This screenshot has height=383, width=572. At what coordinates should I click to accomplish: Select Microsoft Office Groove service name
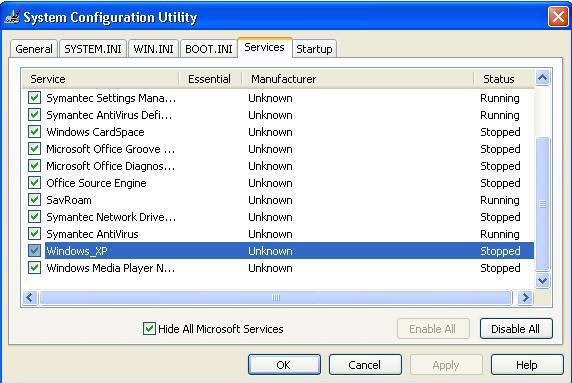[111, 149]
